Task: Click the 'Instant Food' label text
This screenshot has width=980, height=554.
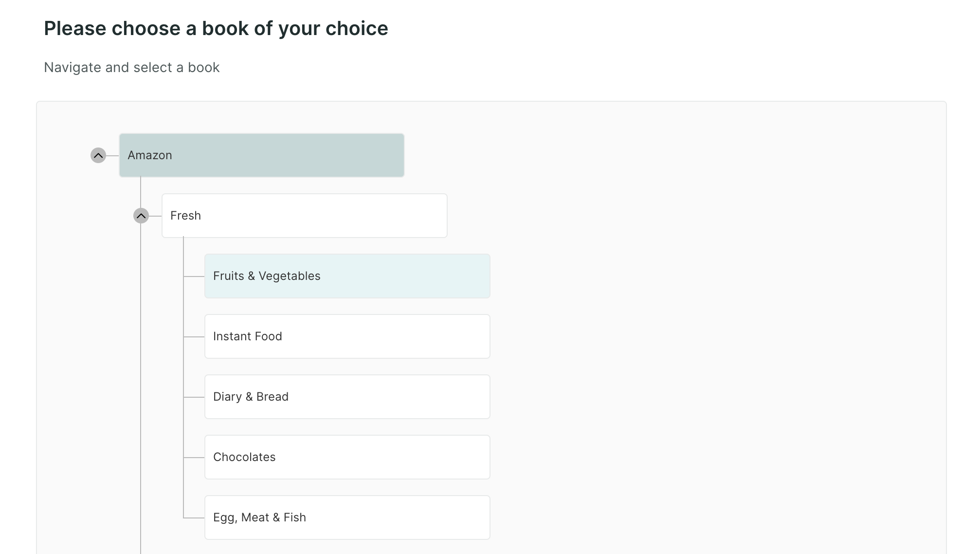Action: (x=248, y=336)
